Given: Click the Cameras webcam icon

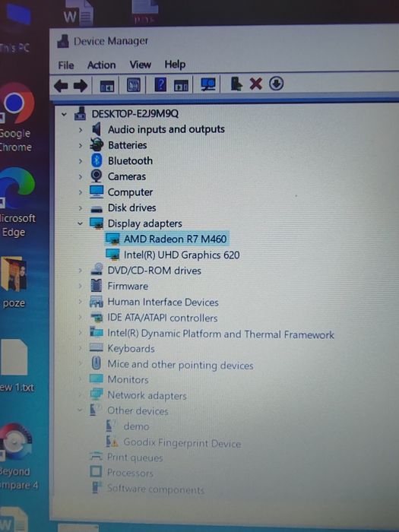Looking at the screenshot, I should 97,176.
